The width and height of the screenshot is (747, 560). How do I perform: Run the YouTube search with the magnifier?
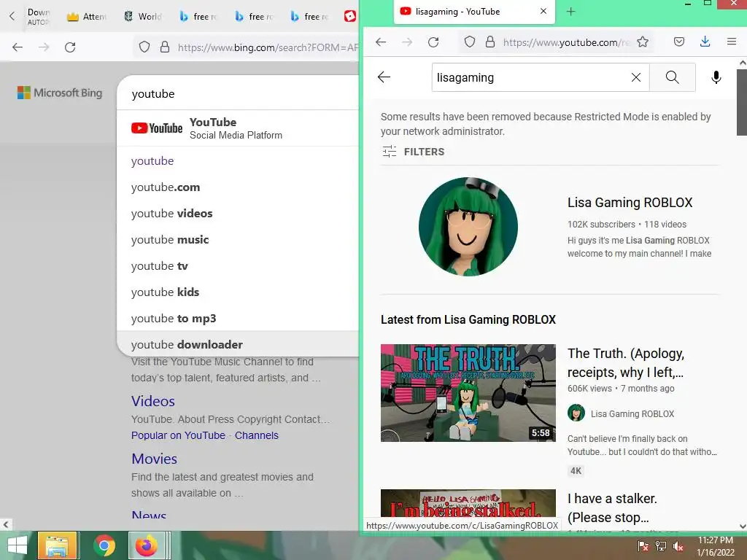(672, 77)
